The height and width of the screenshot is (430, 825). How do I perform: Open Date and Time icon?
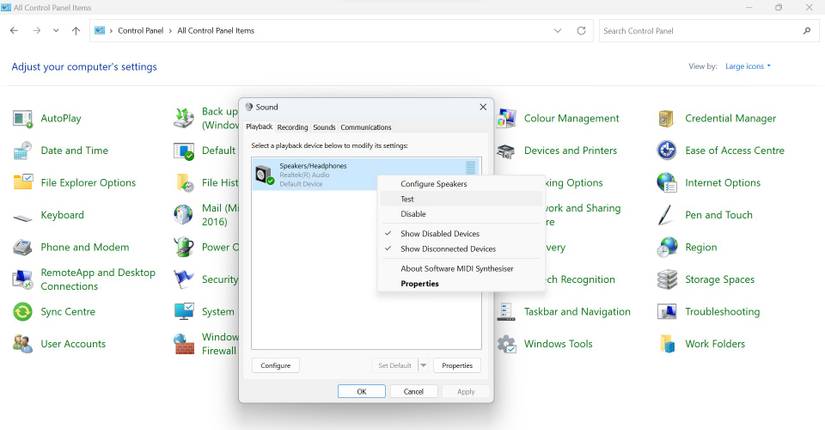(x=23, y=151)
